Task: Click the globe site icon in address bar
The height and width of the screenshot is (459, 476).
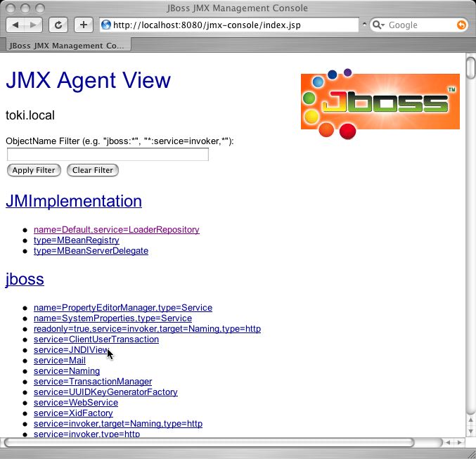Action: [x=106, y=25]
